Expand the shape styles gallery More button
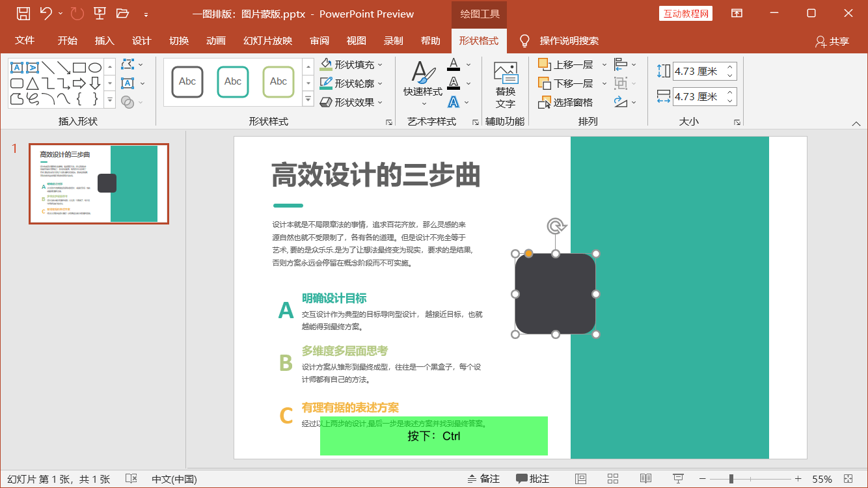The image size is (868, 488). [x=308, y=99]
